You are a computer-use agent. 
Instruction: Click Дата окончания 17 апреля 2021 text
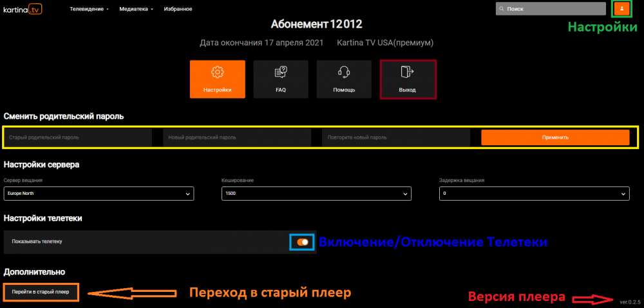261,42
